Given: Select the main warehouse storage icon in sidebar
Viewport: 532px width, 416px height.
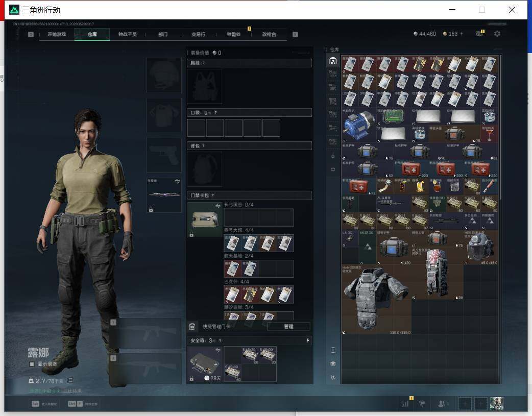Looking at the screenshot, I should [x=333, y=61].
